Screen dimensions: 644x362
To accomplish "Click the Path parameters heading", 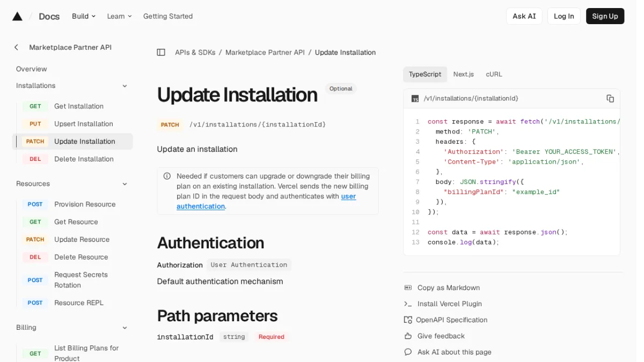I will 217,315.
